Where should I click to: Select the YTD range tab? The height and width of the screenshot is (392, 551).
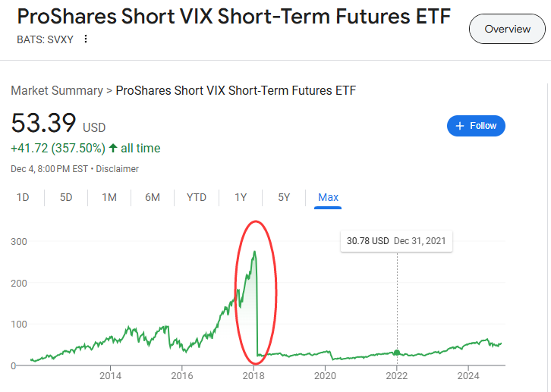(x=197, y=197)
